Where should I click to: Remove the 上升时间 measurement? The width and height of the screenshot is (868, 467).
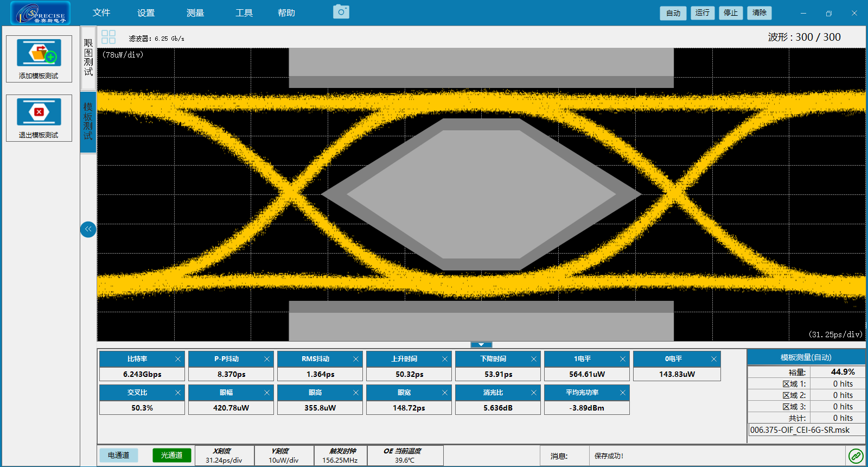(x=445, y=359)
